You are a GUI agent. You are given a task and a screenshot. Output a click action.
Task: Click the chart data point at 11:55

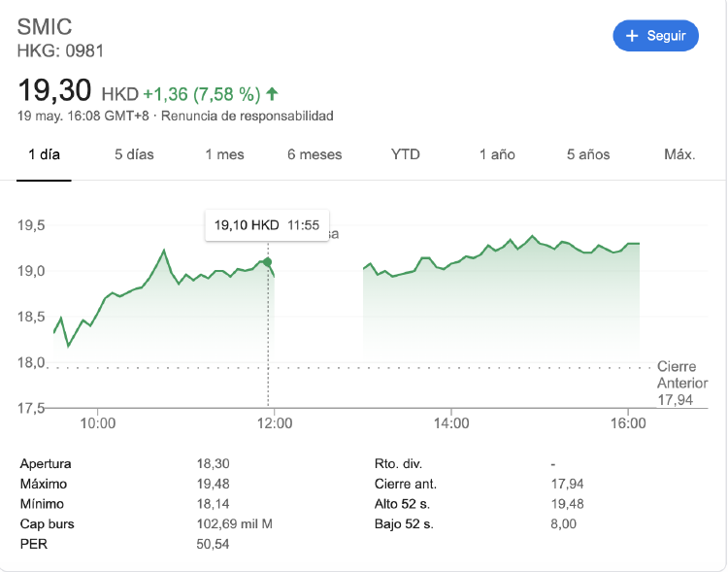click(x=268, y=262)
